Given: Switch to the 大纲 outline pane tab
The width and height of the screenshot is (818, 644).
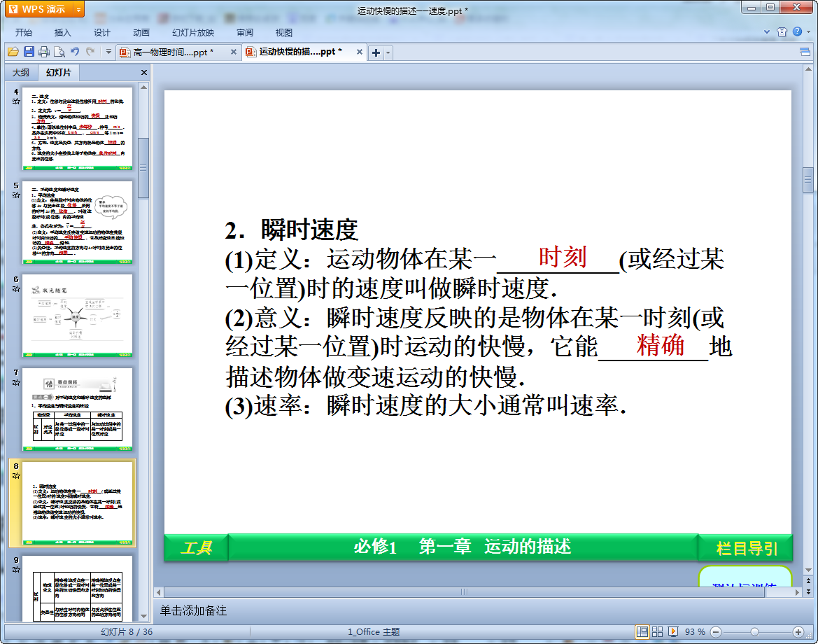Looking at the screenshot, I should [21, 73].
